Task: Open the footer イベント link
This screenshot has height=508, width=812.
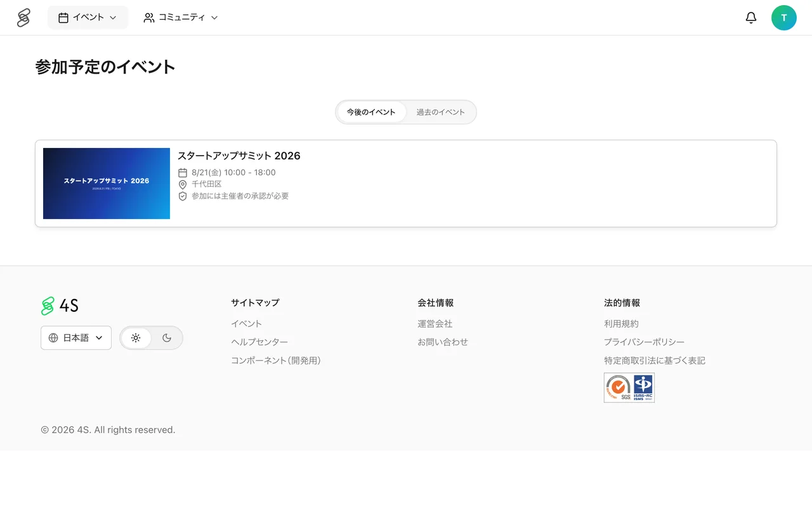Action: pos(247,324)
